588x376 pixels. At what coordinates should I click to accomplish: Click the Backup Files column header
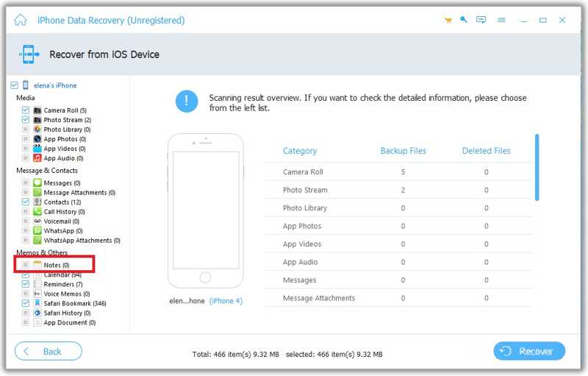pos(403,151)
